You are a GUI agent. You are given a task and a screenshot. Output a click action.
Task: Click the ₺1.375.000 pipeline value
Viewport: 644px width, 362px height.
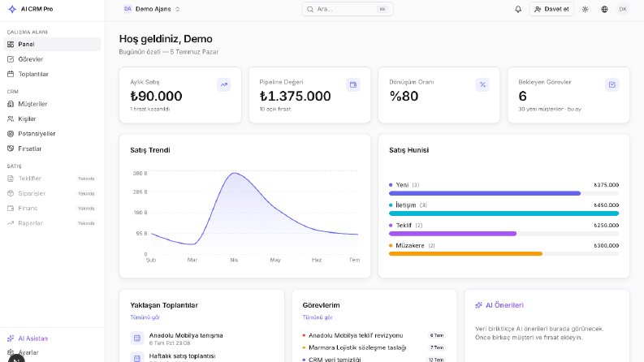pyautogui.click(x=295, y=96)
